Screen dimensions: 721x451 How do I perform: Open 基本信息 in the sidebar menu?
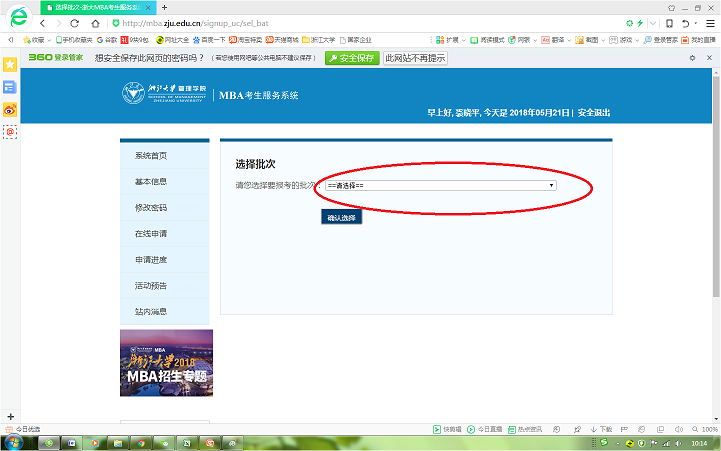click(x=165, y=182)
